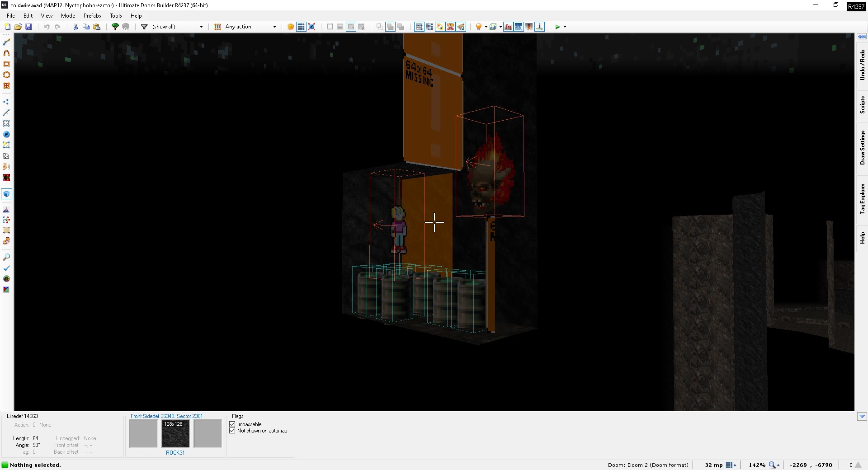
Task: Open the zoom level dropdown in status bar
Action: [x=774, y=465]
